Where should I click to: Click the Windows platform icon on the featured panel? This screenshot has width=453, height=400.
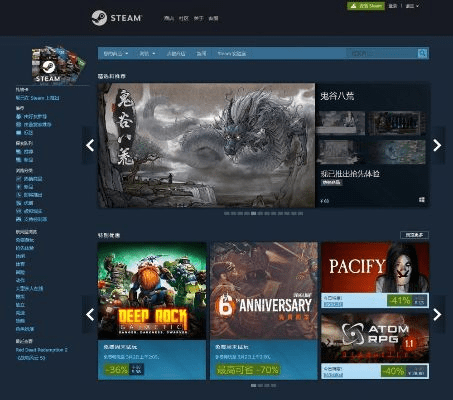coord(422,199)
